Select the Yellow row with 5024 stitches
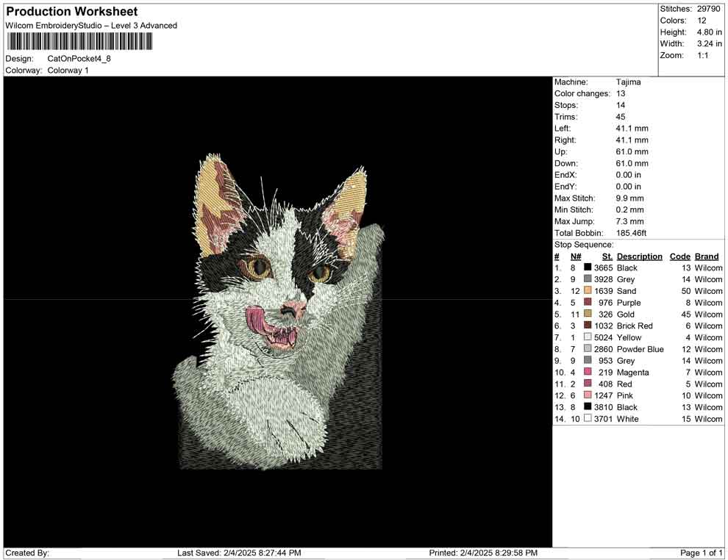This screenshot has width=728, height=560. (x=629, y=337)
